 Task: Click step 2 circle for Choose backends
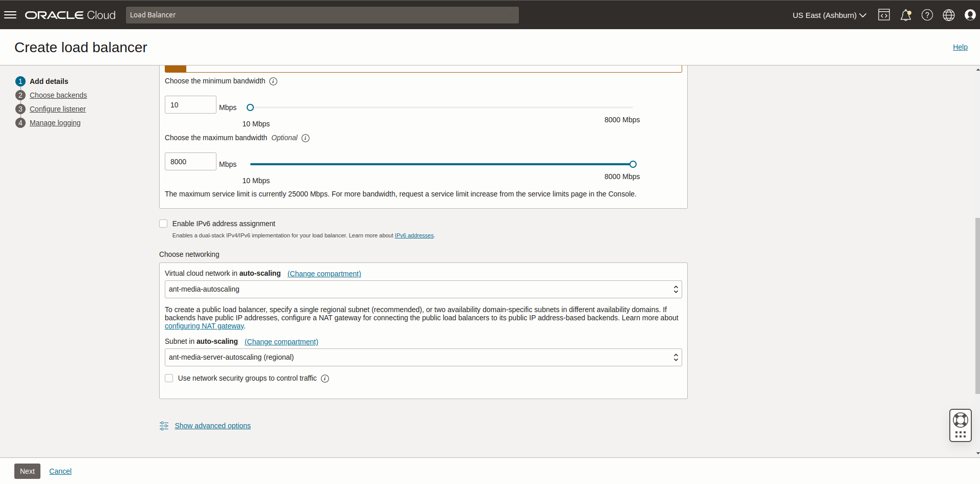click(x=20, y=95)
